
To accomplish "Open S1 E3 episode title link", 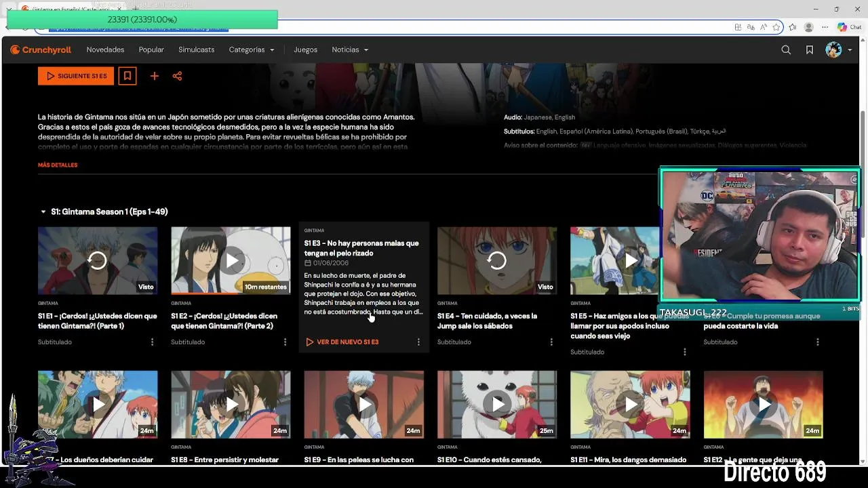I will (361, 248).
